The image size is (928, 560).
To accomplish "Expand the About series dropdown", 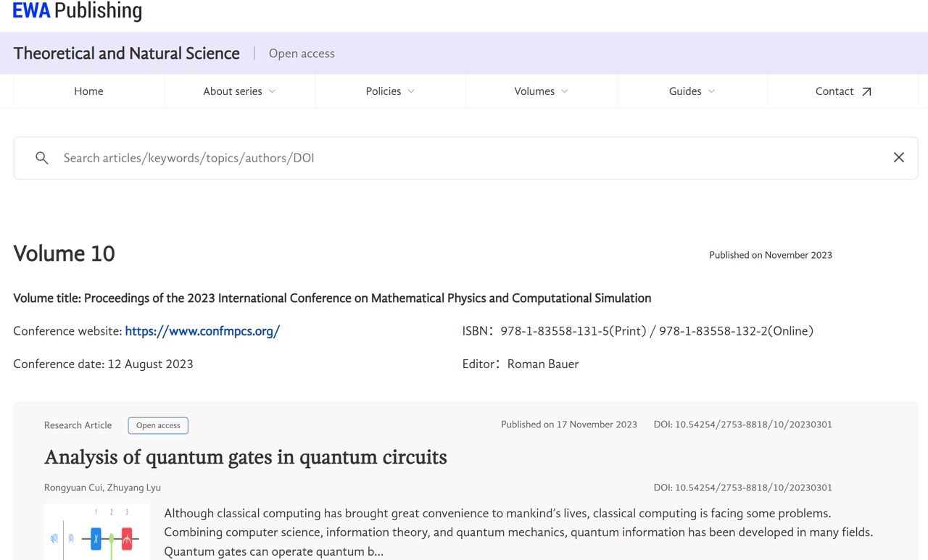I will click(x=239, y=91).
